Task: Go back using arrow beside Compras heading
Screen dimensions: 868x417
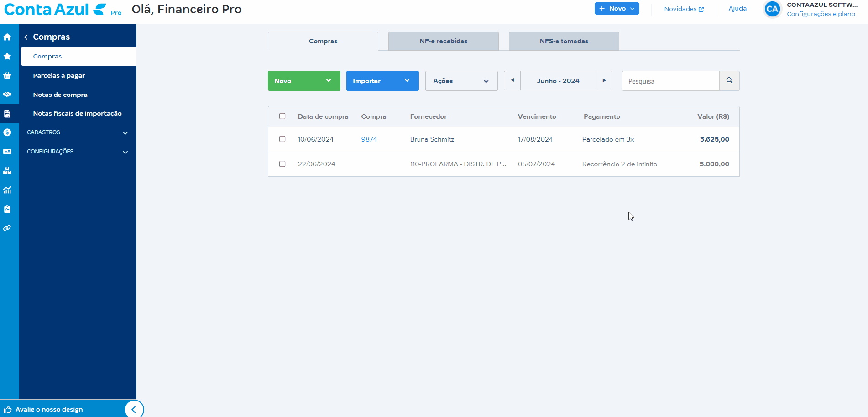Action: [x=26, y=37]
